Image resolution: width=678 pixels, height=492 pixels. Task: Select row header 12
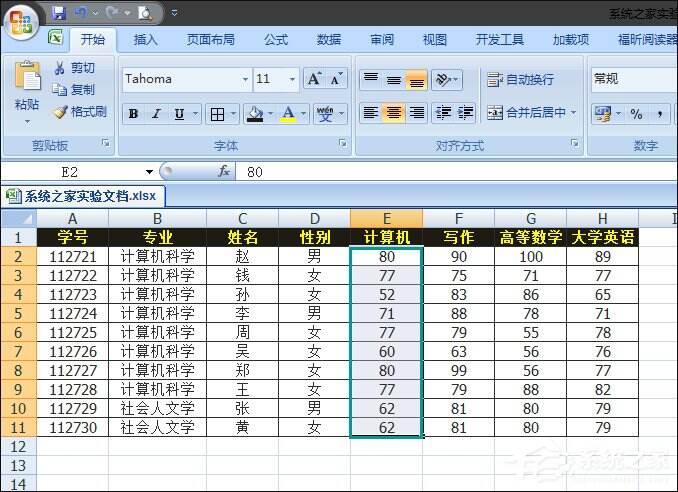click(x=19, y=447)
